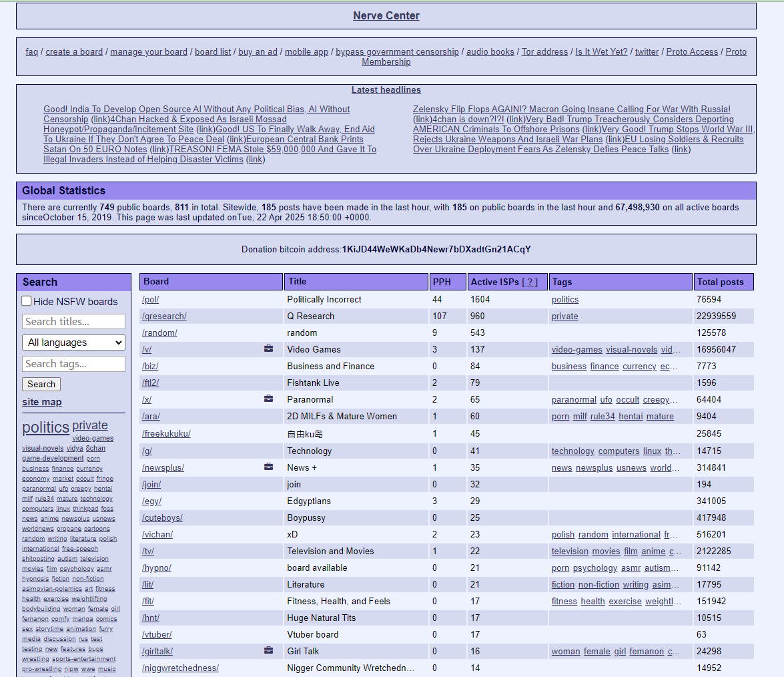Screen dimensions: 784x677
Task: Open the faq link
Action: 31,51
